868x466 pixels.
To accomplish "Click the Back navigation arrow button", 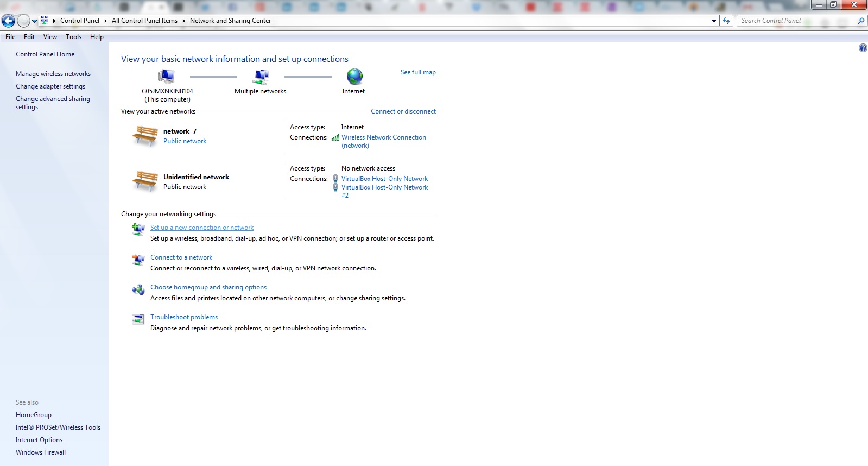I will coord(9,21).
